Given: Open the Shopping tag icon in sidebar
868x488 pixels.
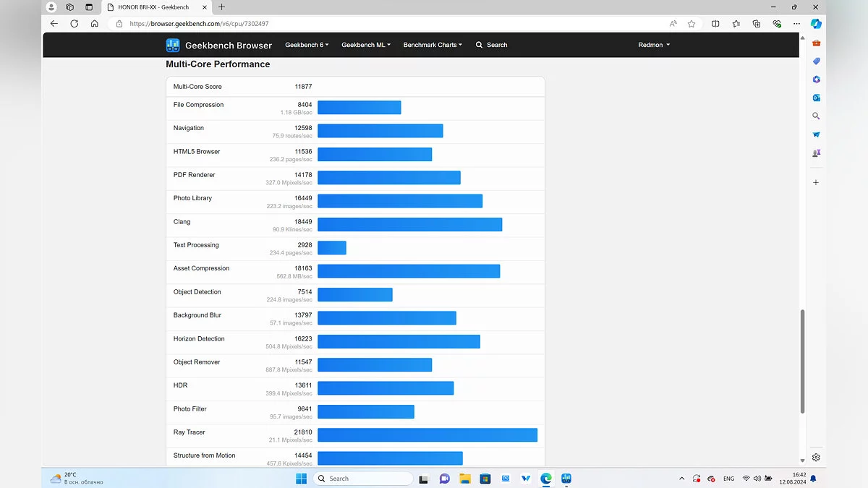Looking at the screenshot, I should (x=816, y=61).
